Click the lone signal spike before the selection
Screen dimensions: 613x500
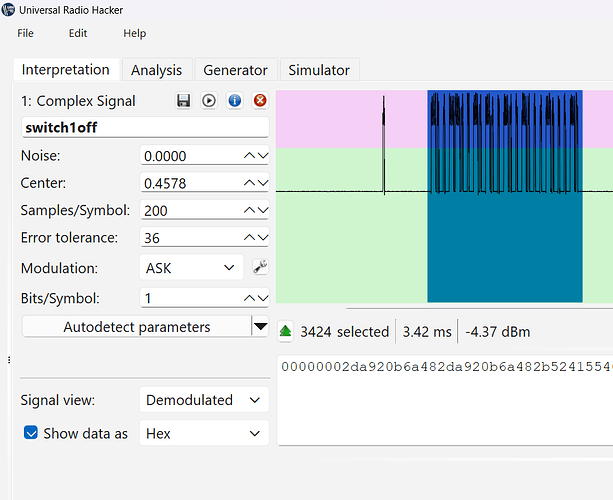pyautogui.click(x=384, y=145)
